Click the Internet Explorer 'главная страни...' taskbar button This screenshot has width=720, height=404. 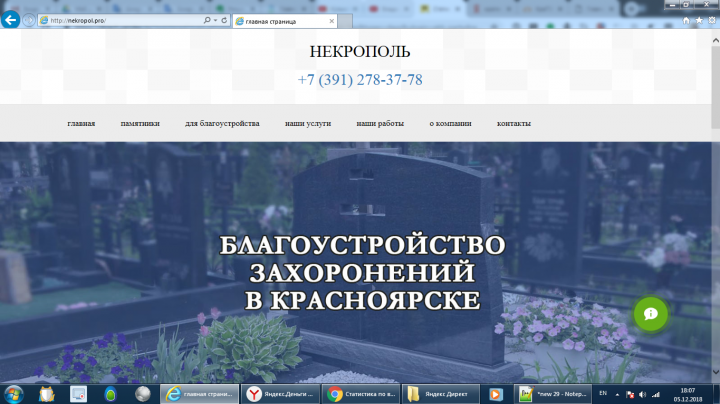(x=199, y=394)
